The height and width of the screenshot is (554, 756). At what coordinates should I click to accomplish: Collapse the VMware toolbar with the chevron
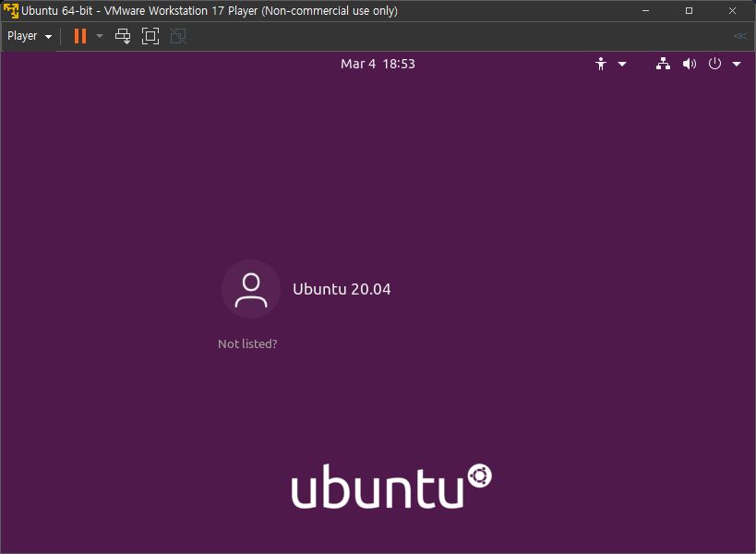coord(739,35)
